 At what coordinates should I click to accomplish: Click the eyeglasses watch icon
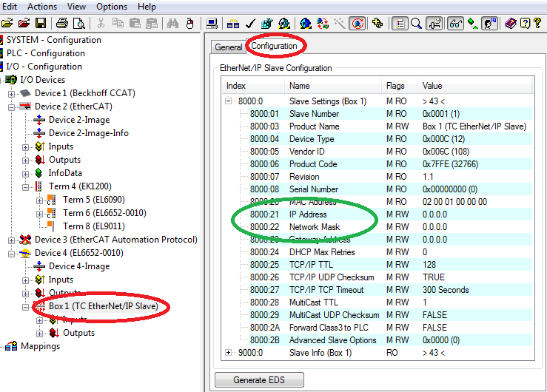click(x=456, y=24)
